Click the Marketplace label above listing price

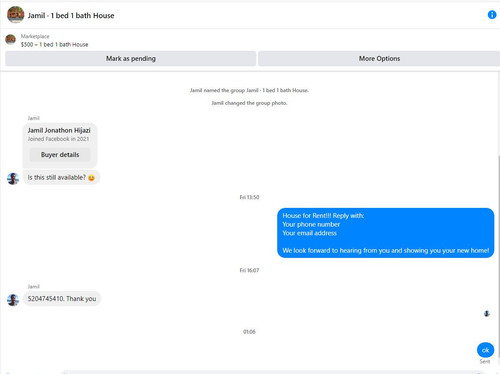[x=35, y=36]
